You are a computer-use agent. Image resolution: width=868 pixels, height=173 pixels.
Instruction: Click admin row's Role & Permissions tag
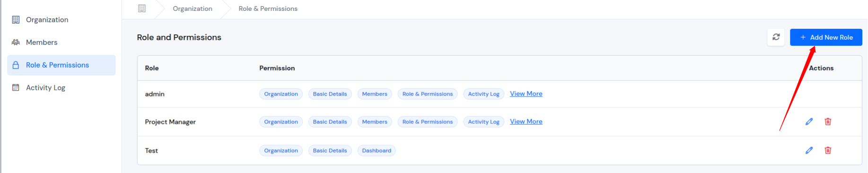(x=428, y=94)
